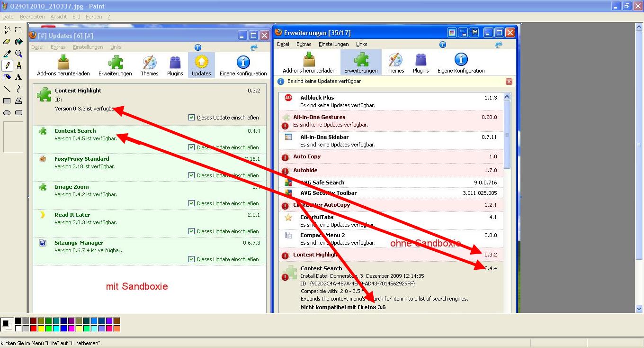Select the Polygon shape tool
Image resolution: width=644 pixels, height=348 pixels.
[x=19, y=101]
